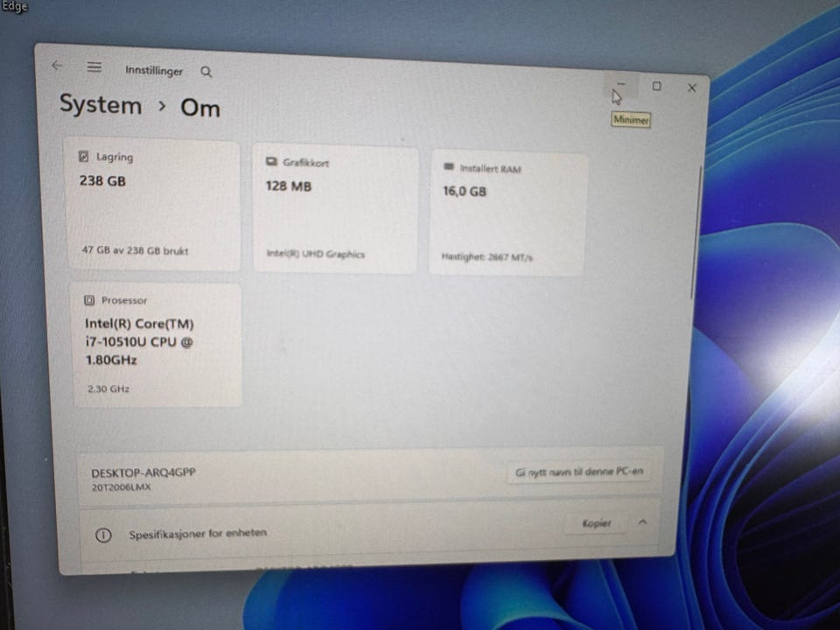Open the Installert RAM 16,0 GB card
The height and width of the screenshot is (630, 840).
point(508,213)
